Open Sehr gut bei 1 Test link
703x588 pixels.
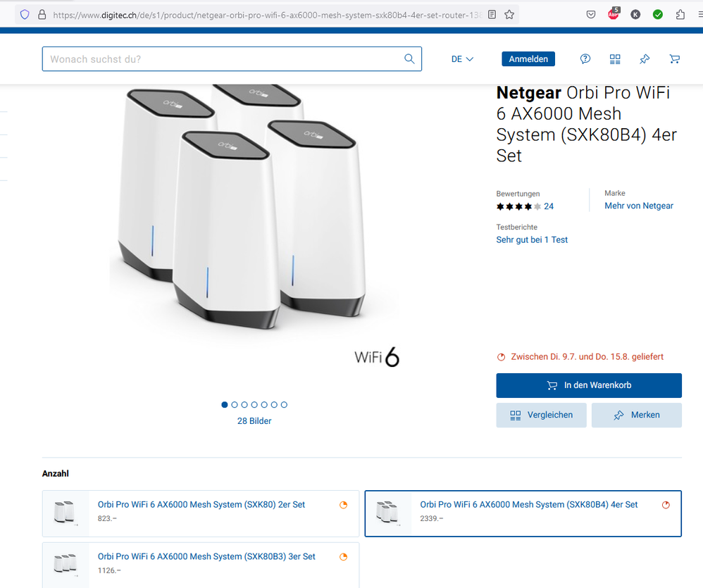pyautogui.click(x=532, y=239)
